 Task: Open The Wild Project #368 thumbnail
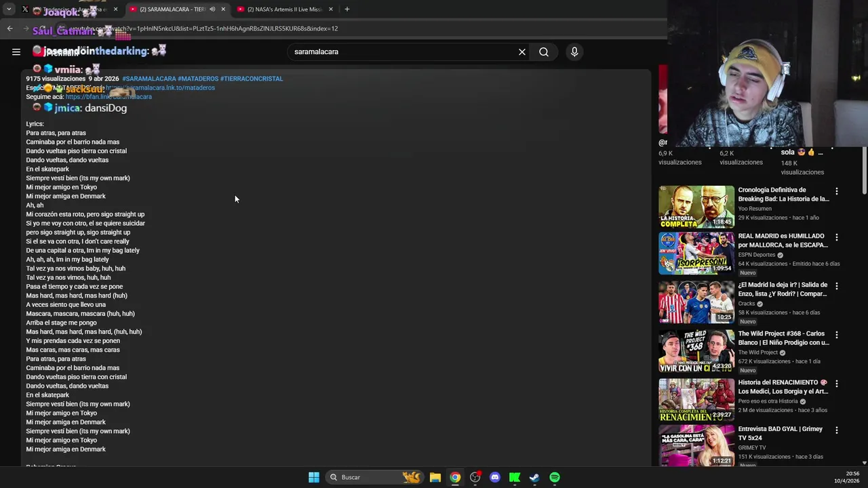pos(696,351)
